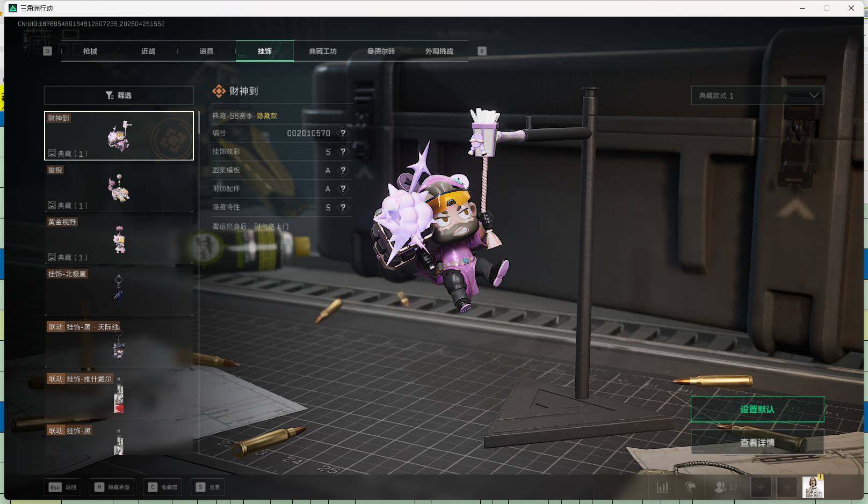The image size is (868, 504).
Task: Click the player avatar portrait
Action: 813,487
